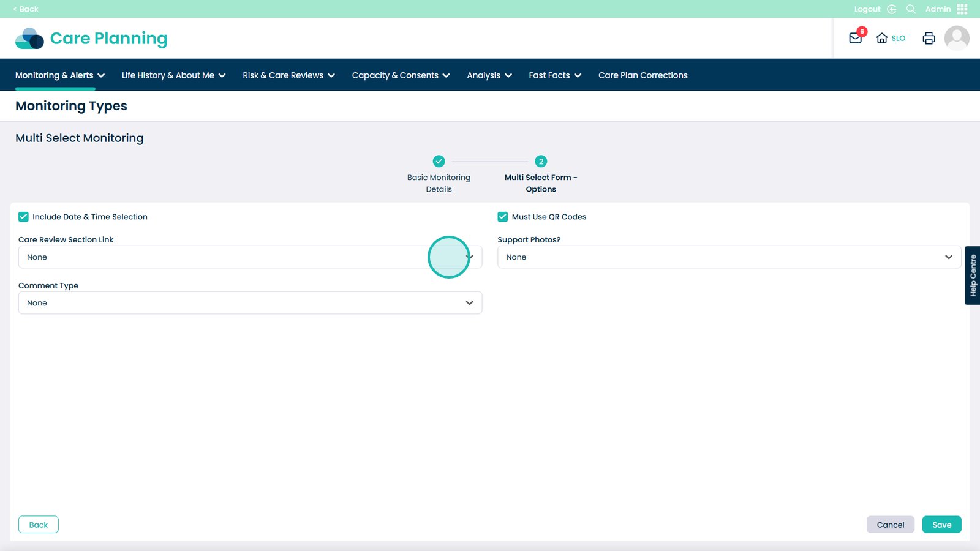Open Monitoring & Alerts menu
Screen dimensions: 980x551
coord(59,75)
